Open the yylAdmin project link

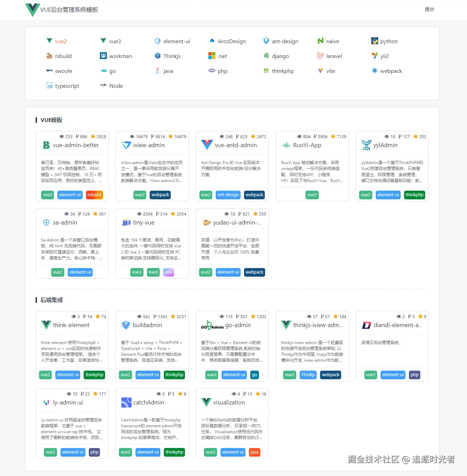click(385, 145)
